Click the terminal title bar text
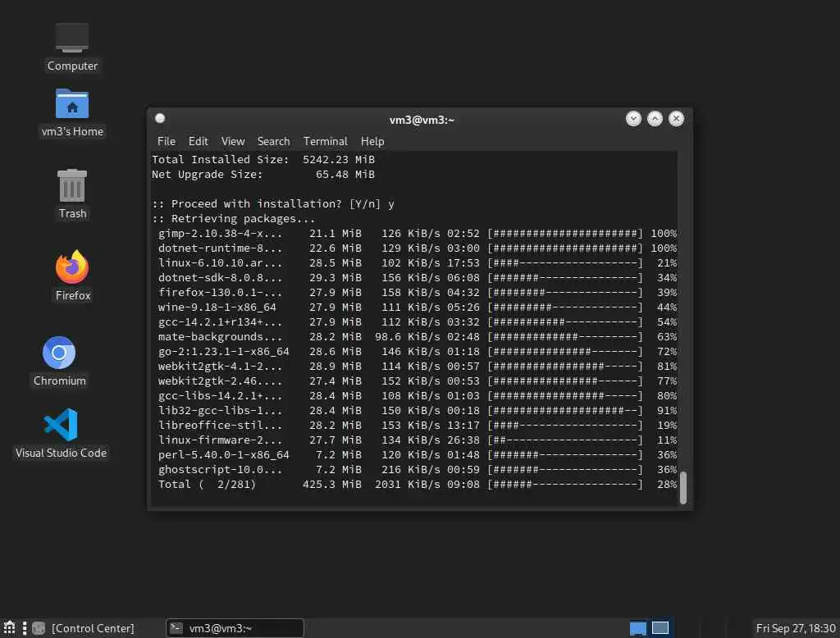Screen dimensions: 840x638 click(422, 120)
